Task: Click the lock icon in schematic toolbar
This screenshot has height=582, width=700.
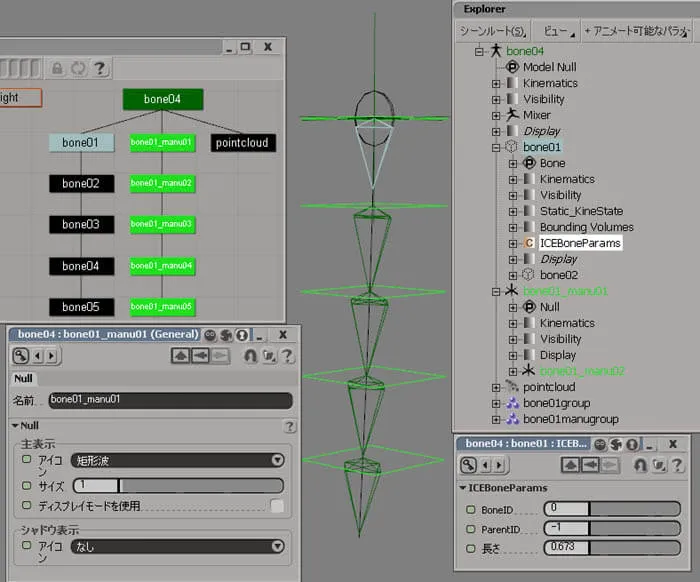Action: tap(57, 68)
